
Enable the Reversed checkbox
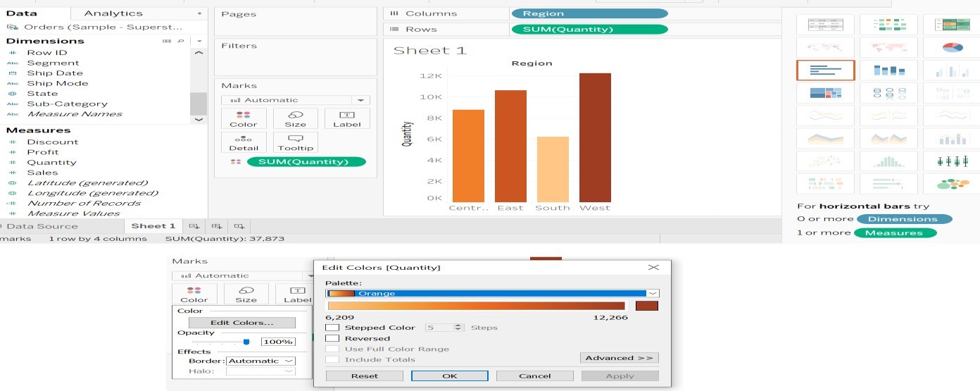coord(332,338)
